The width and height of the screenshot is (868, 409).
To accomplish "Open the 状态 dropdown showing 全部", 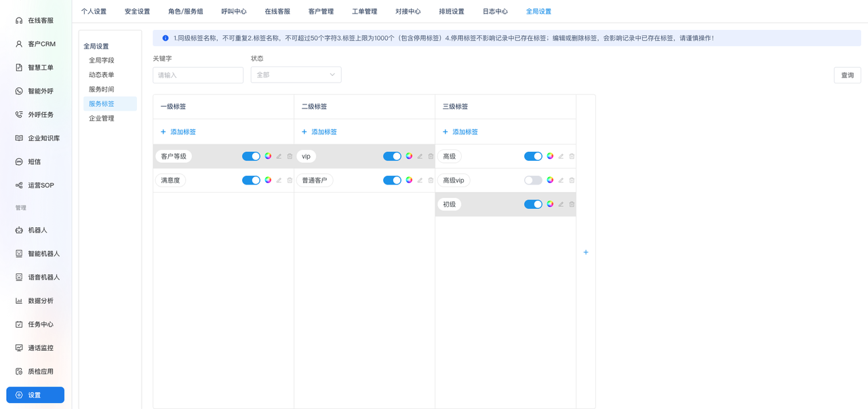I will [296, 75].
